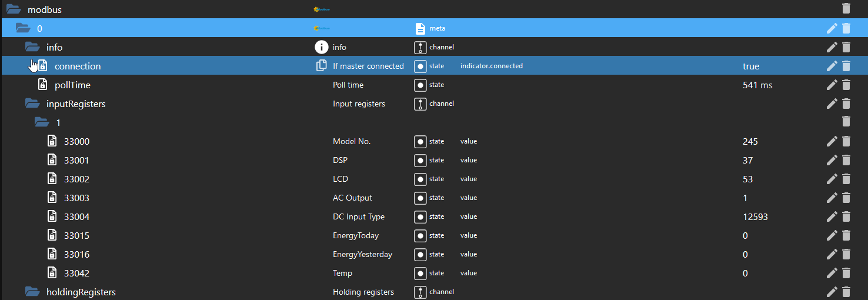Delete register 33003 AC Output
868x300 pixels.
(x=846, y=197)
